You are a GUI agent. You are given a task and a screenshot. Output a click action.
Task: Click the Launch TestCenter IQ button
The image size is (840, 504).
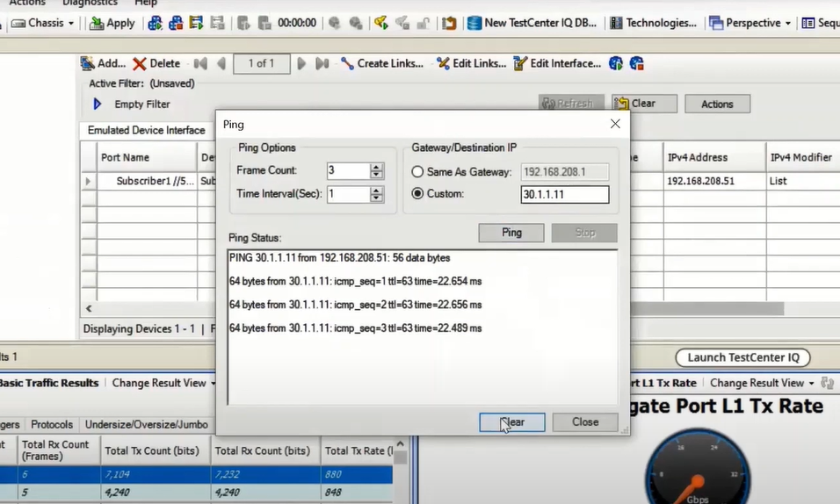743,357
